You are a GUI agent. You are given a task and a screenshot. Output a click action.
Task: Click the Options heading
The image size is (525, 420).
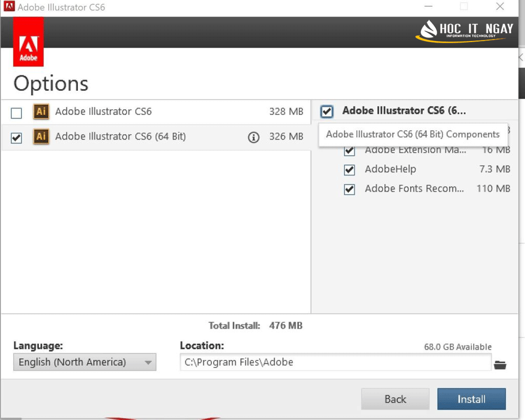(x=51, y=83)
